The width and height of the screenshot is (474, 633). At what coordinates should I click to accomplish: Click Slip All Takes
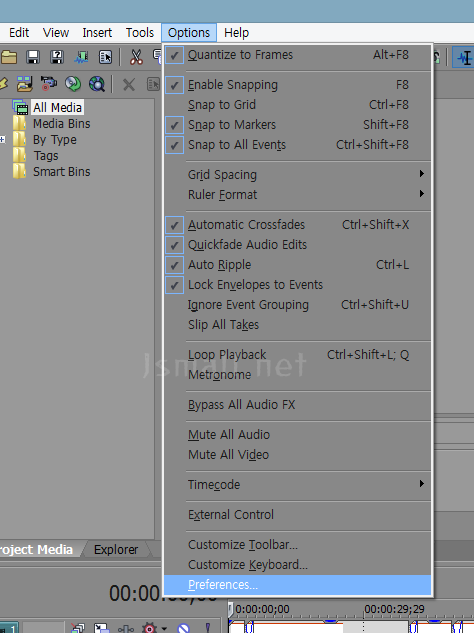click(298, 325)
